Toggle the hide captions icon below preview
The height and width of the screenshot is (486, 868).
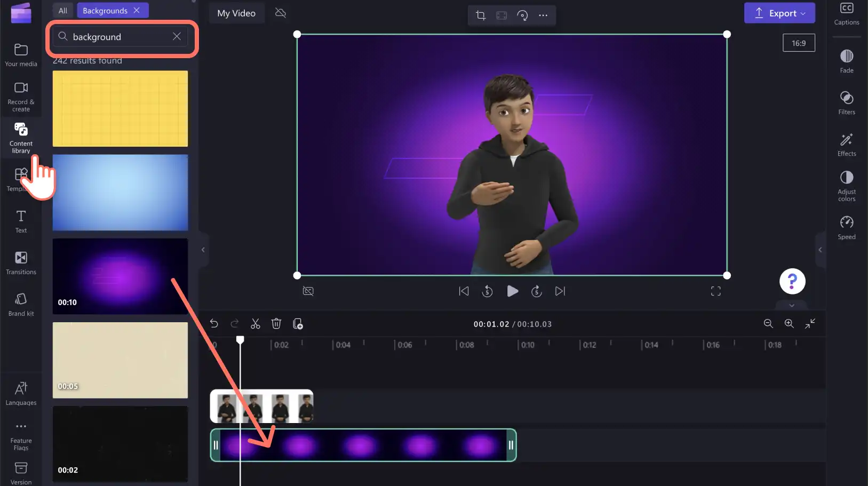pos(308,291)
